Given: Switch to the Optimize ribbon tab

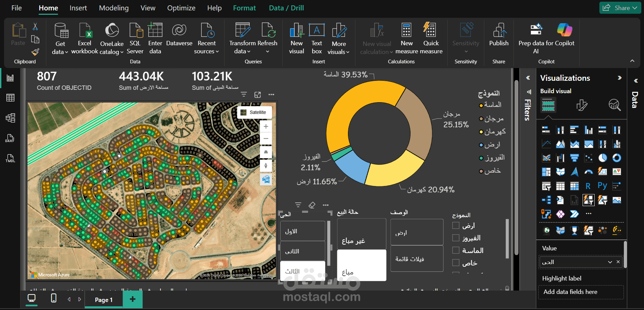Looking at the screenshot, I should [x=181, y=8].
